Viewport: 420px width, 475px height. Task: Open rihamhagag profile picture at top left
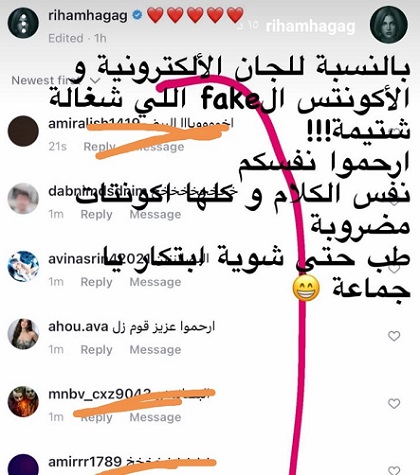click(23, 23)
